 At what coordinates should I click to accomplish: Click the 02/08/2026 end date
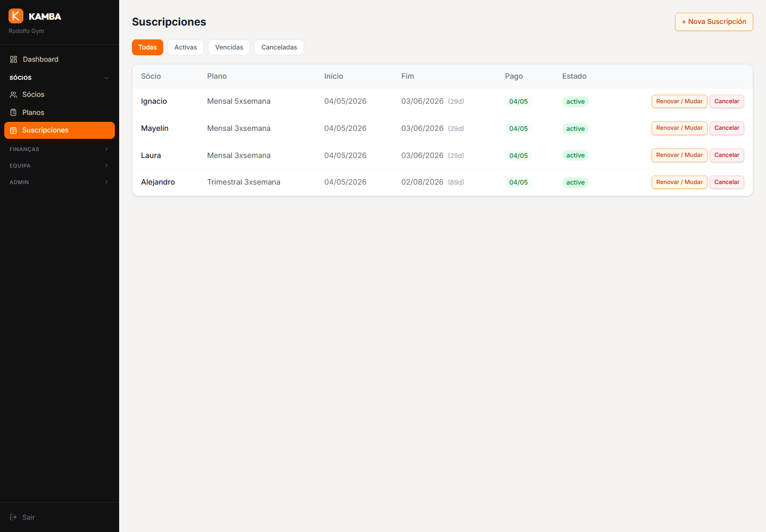[x=422, y=182]
